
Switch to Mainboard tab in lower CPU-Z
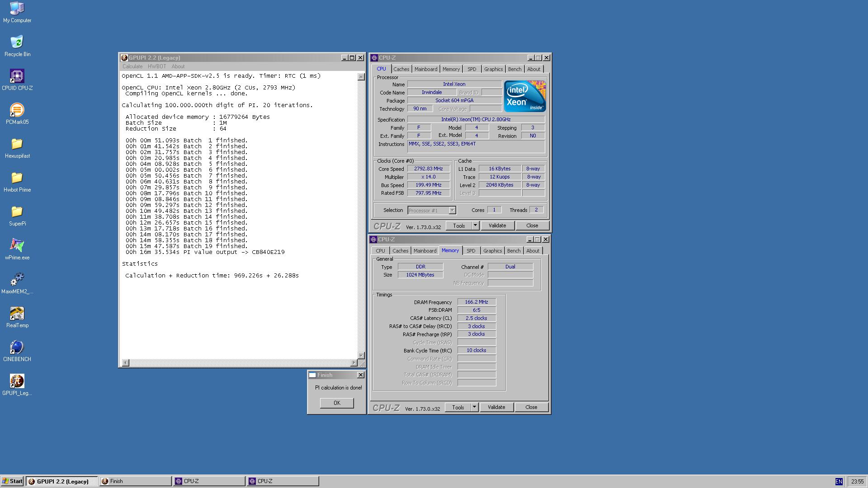pos(425,251)
